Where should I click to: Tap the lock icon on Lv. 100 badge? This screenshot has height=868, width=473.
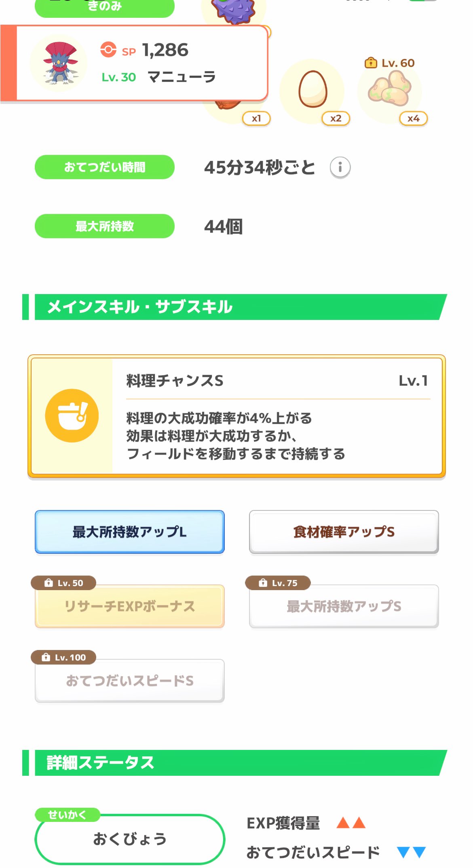[46, 657]
